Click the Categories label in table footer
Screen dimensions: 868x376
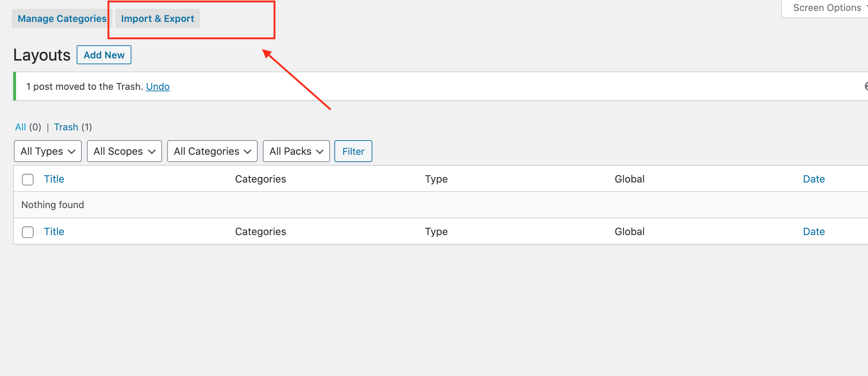coord(261,231)
